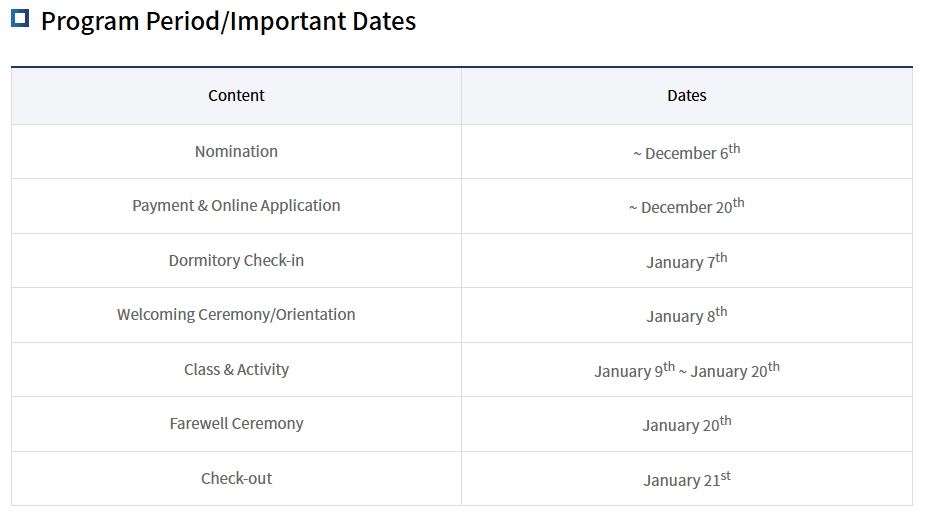Select Welcoming Ceremony/Orientation row label
The width and height of the screenshot is (929, 516).
click(x=236, y=315)
